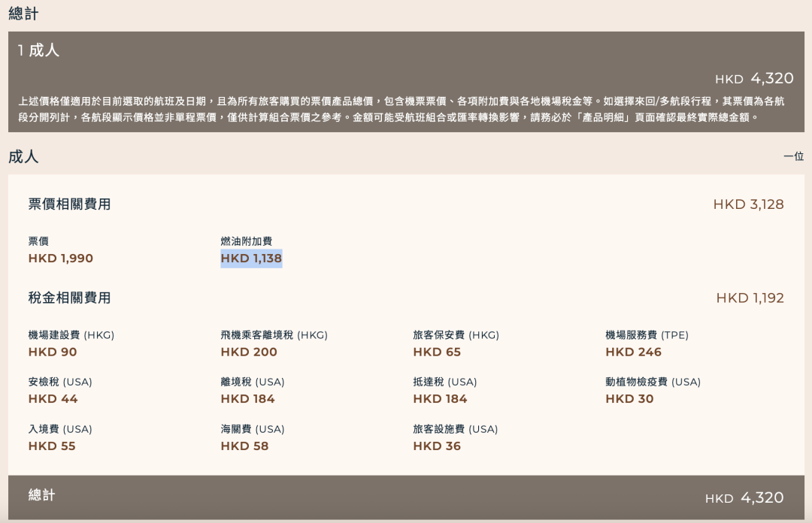Click the HKD 30 amount
The width and height of the screenshot is (812, 523).
click(x=629, y=399)
